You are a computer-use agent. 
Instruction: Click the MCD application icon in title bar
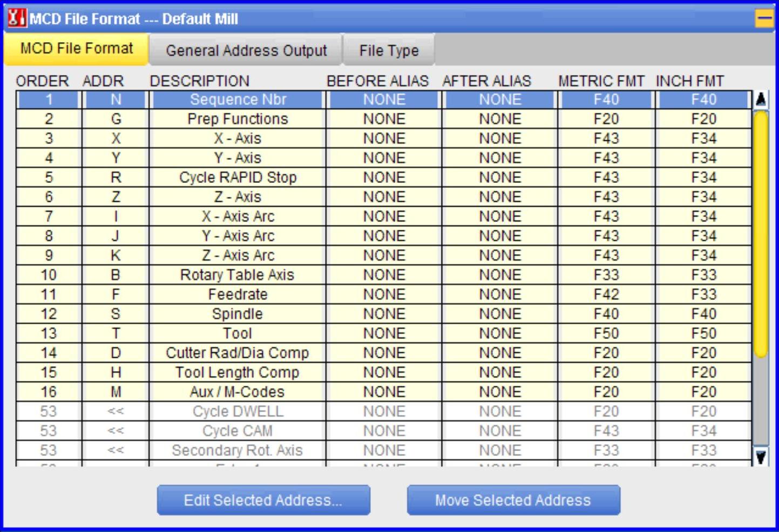pos(16,18)
